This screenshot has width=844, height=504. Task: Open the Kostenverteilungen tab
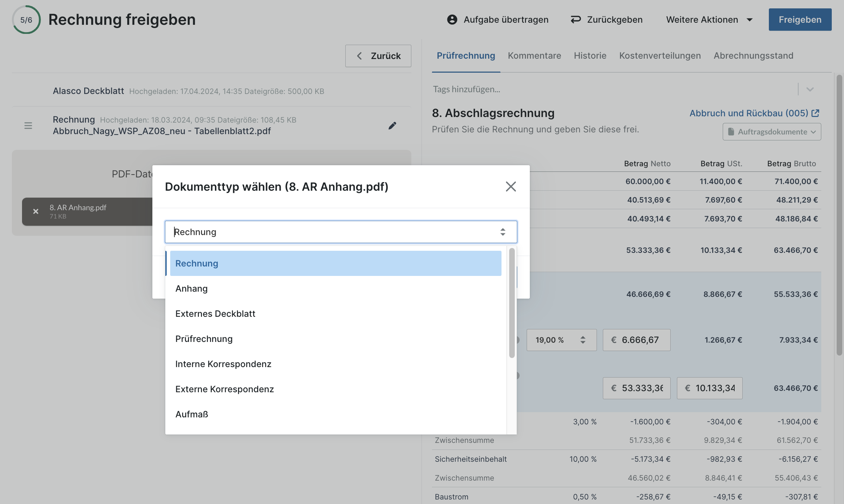point(660,56)
